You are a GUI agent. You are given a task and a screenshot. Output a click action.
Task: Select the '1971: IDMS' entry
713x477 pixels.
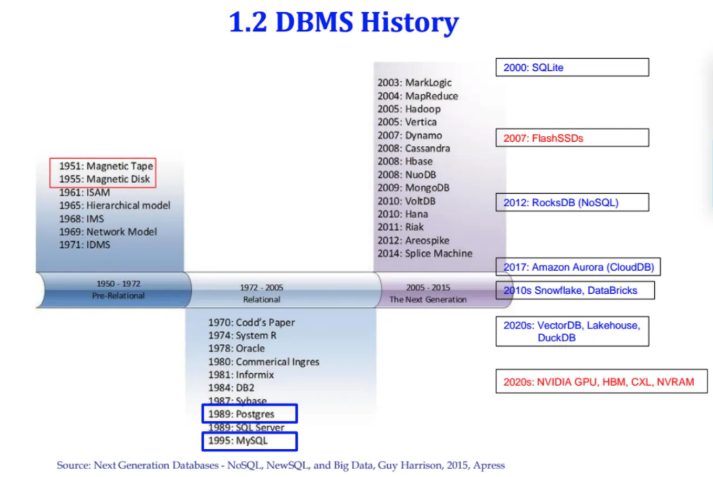click(85, 245)
